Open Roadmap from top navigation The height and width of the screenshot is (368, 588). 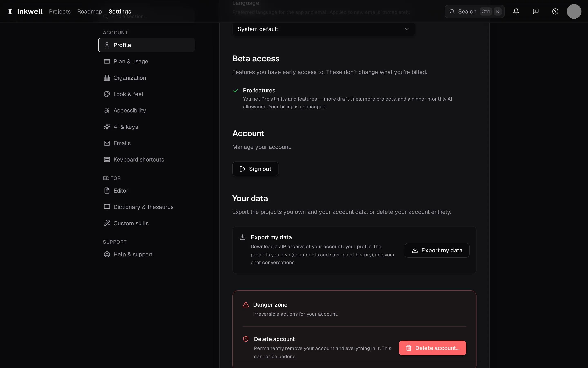pyautogui.click(x=90, y=11)
